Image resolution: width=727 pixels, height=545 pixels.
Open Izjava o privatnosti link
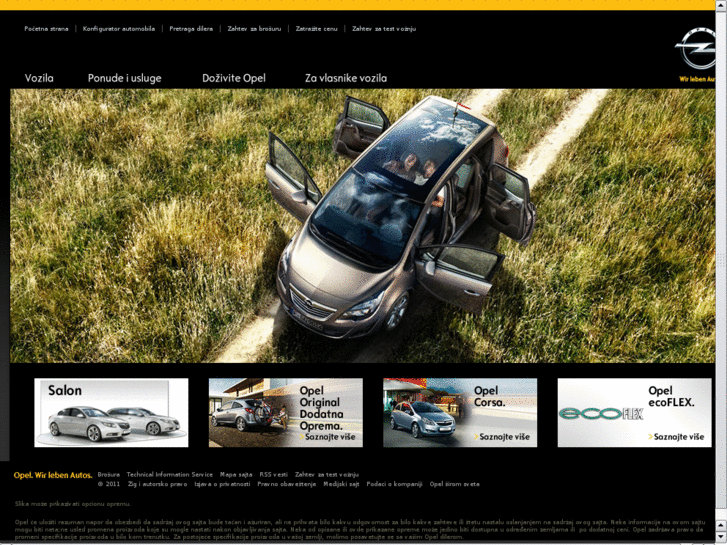coord(222,484)
